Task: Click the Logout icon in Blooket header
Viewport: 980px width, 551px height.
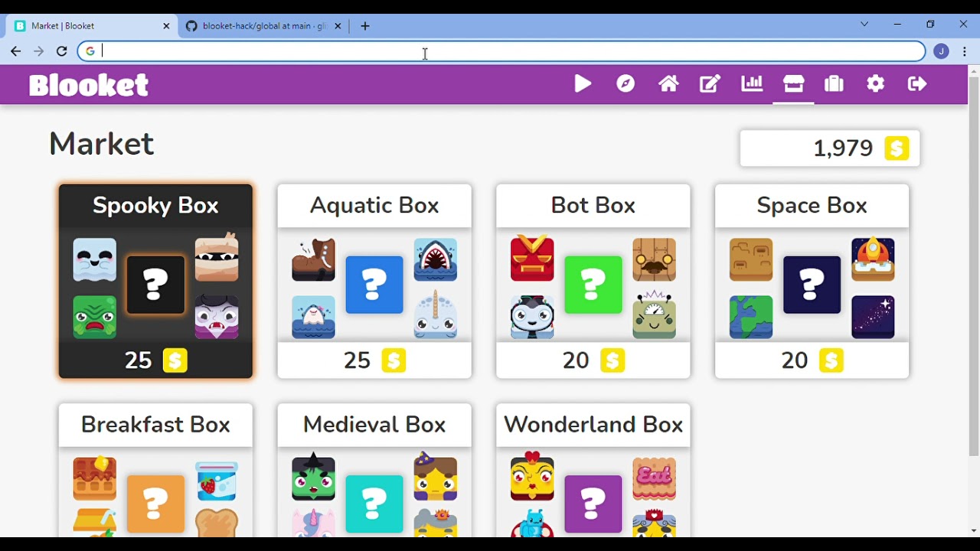Action: [917, 83]
